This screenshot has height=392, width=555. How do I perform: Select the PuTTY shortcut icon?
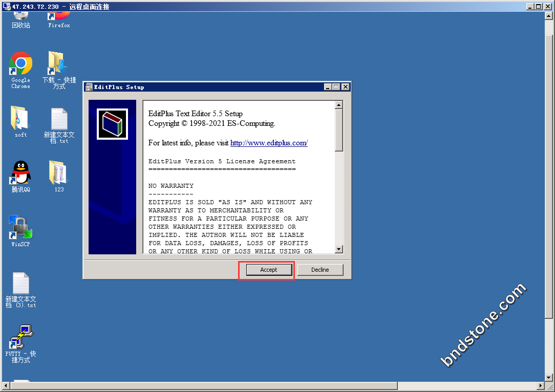tap(21, 337)
